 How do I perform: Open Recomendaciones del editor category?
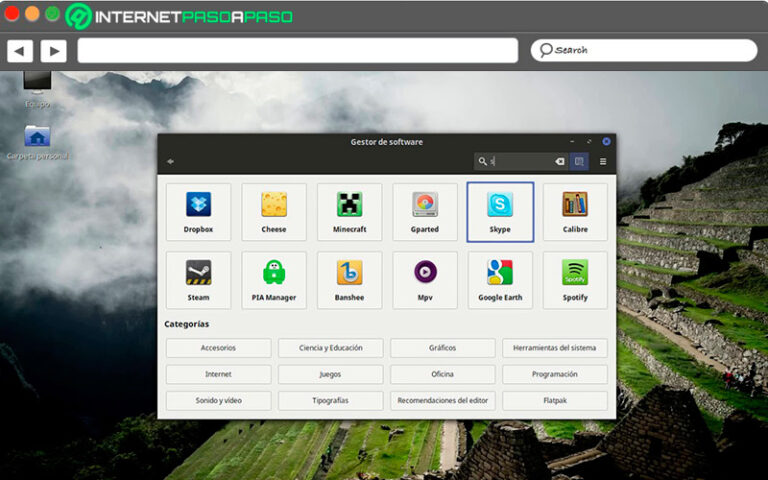click(x=442, y=400)
